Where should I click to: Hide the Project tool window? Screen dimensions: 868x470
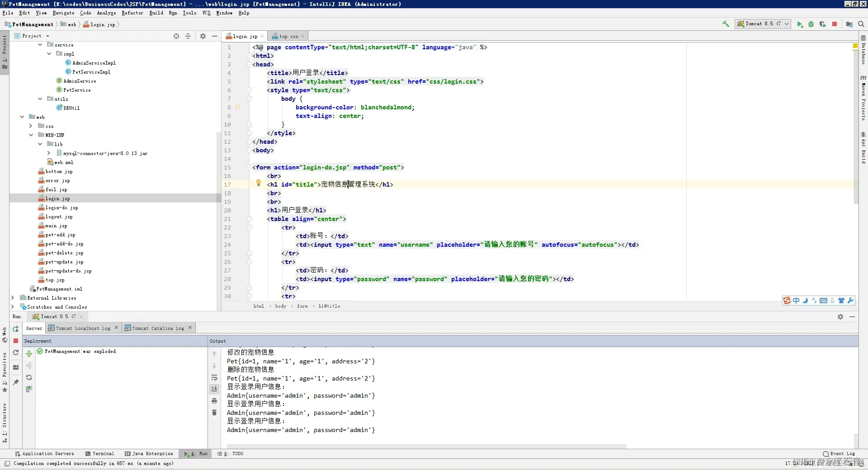pos(215,36)
